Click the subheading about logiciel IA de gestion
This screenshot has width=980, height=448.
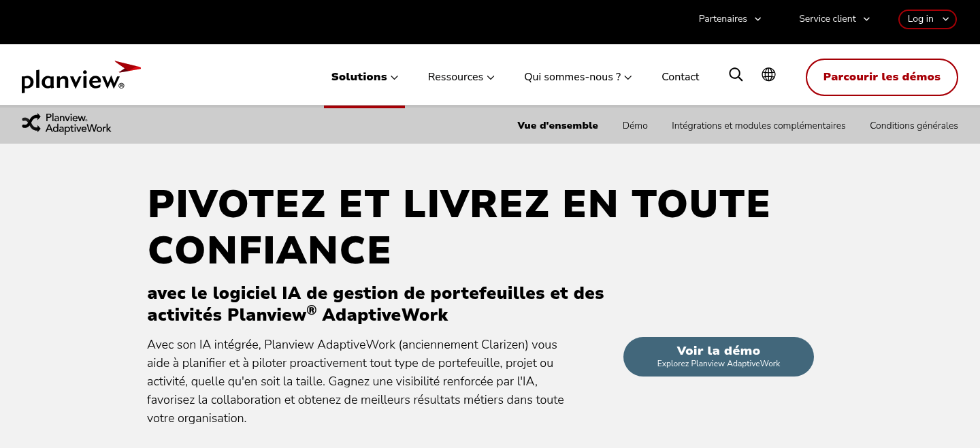pyautogui.click(x=375, y=304)
